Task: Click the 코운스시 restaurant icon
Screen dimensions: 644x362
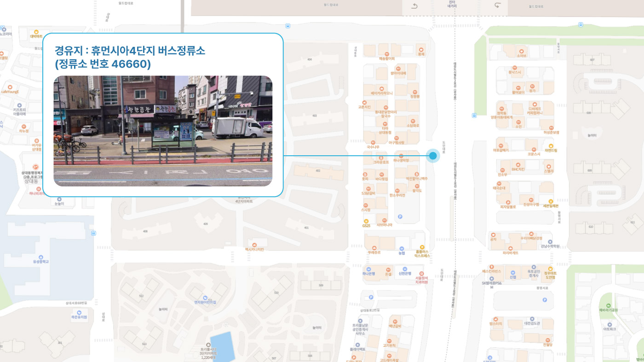Action: tap(533, 149)
